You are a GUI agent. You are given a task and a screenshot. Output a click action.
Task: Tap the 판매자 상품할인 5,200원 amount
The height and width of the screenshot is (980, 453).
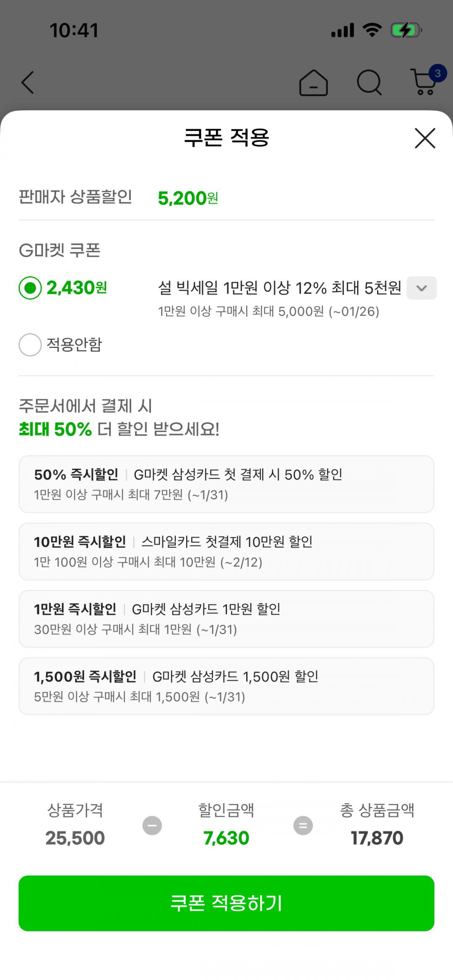click(187, 198)
